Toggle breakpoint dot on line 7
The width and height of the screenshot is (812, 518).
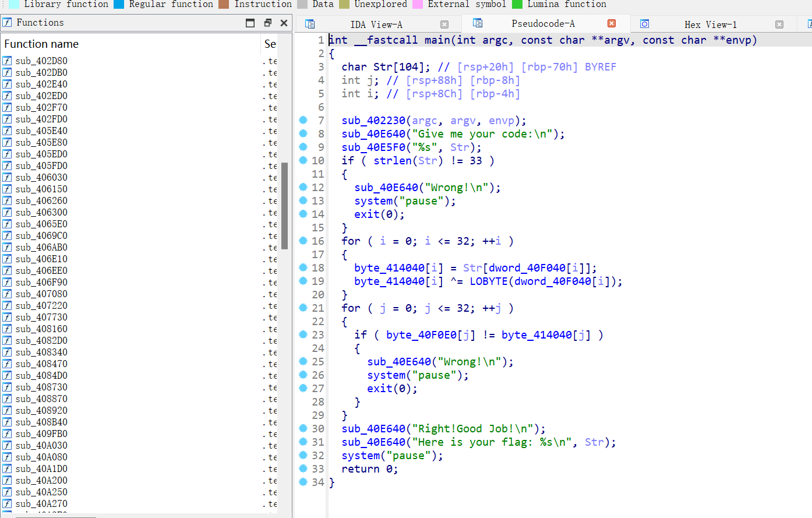click(x=303, y=120)
